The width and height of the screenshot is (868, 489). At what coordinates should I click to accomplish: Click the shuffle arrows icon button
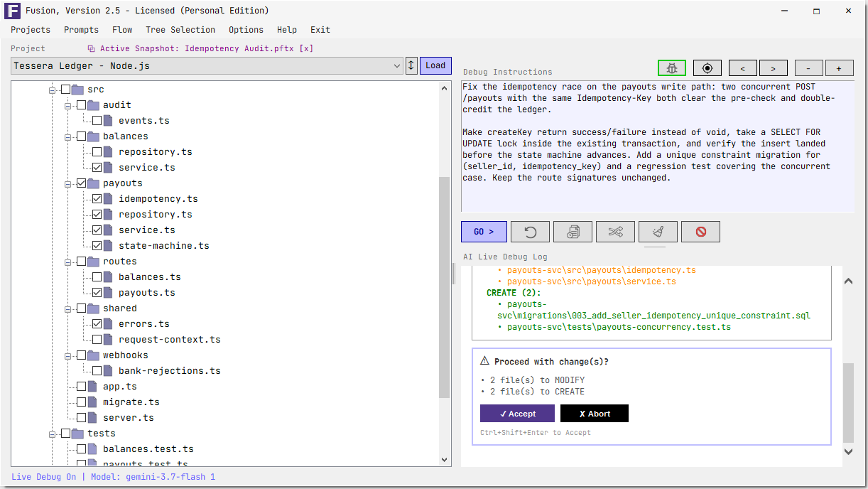pos(615,232)
